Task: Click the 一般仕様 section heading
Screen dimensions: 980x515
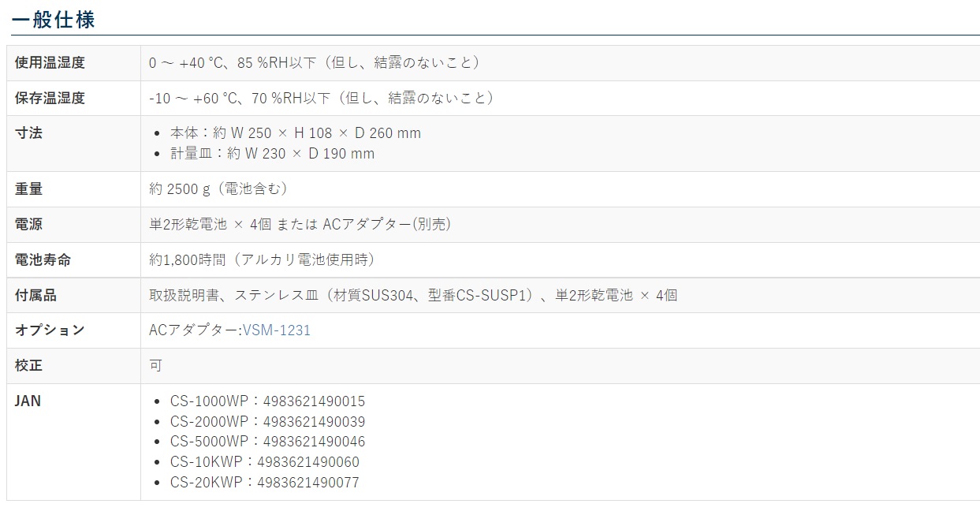Action: point(54,19)
